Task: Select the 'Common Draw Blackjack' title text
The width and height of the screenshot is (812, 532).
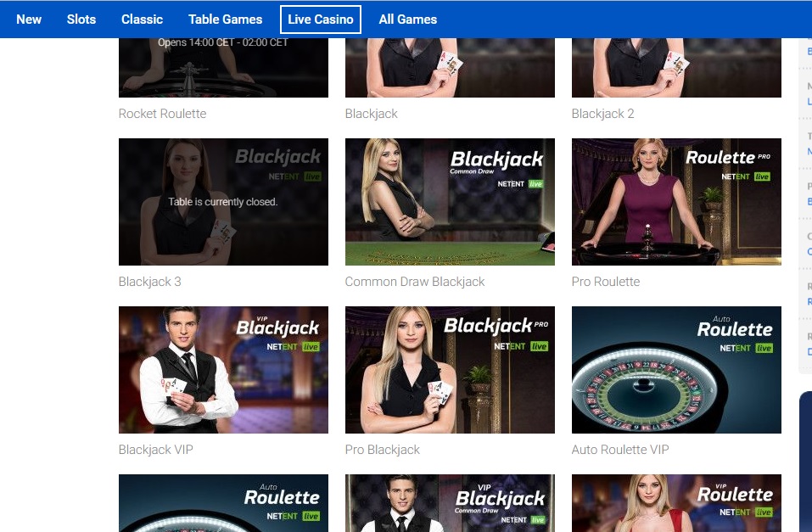Action: pos(415,282)
